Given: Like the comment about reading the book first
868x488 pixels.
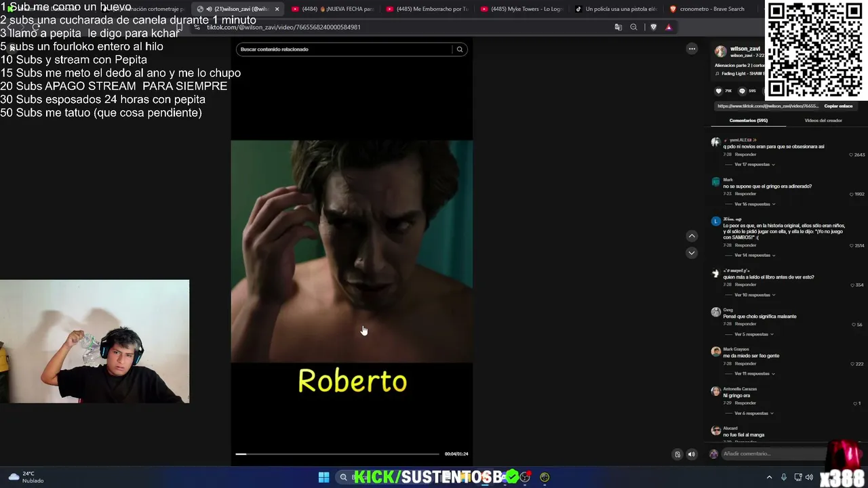Looking at the screenshot, I should tap(853, 285).
